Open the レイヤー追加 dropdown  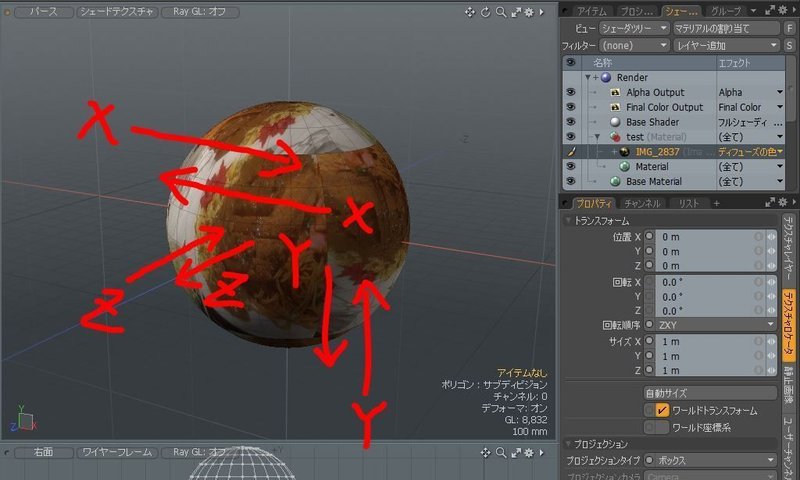tap(727, 46)
